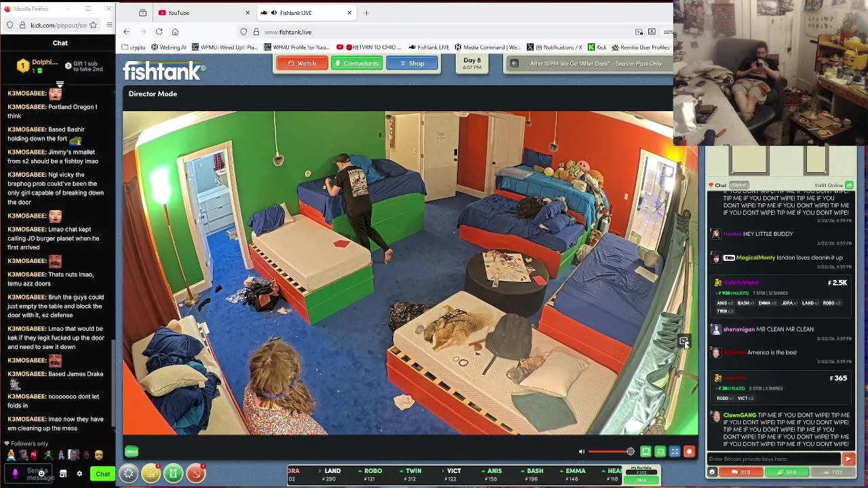This screenshot has height=488, width=868.
Task: Open ClownGANG's chat username
Action: point(739,415)
